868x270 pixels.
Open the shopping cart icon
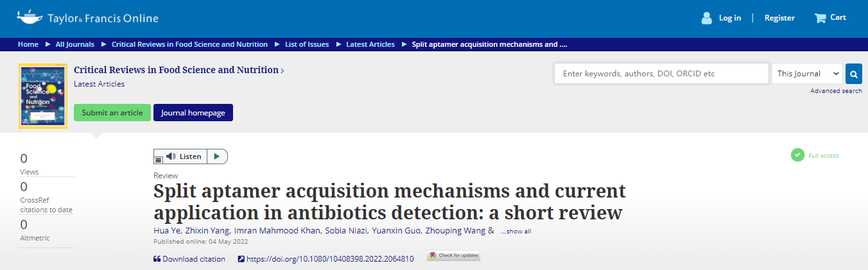820,18
